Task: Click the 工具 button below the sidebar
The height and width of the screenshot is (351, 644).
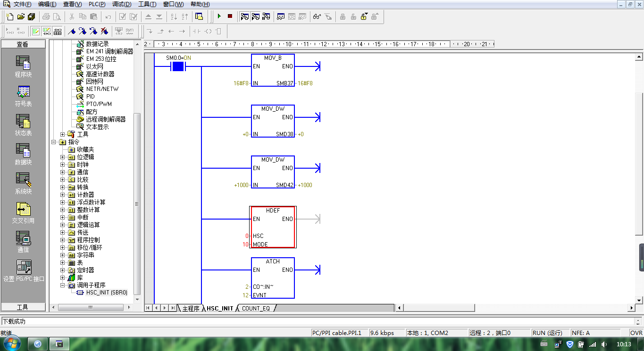Action: 23,307
